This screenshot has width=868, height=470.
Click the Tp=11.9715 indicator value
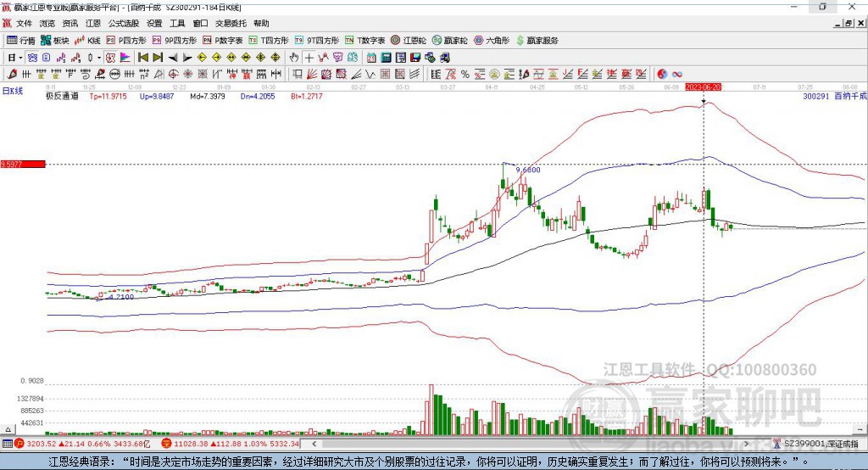click(x=108, y=96)
